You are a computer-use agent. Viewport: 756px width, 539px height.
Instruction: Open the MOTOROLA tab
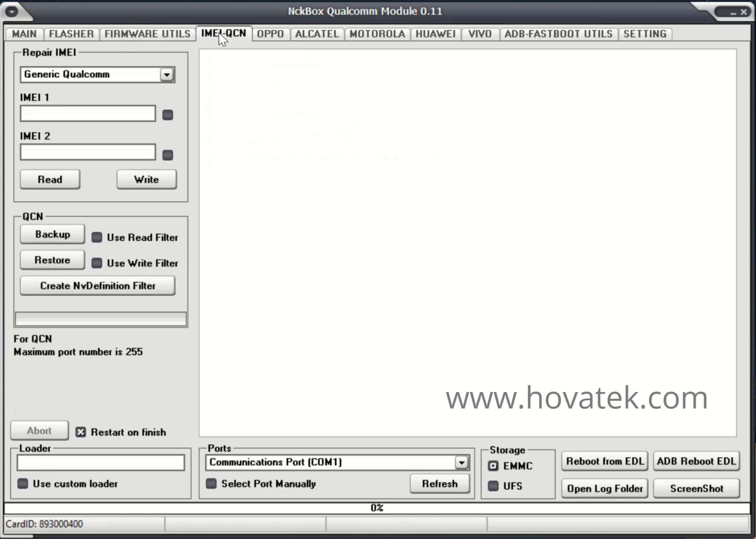(x=377, y=34)
